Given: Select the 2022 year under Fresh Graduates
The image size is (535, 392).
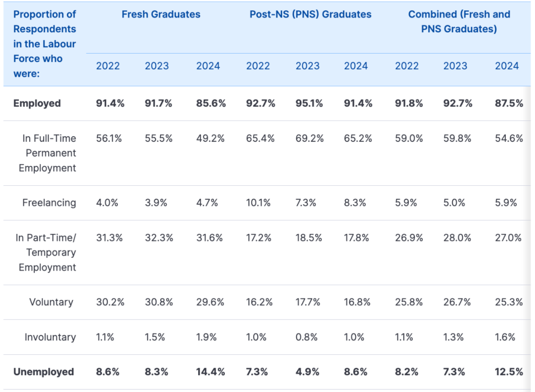Looking at the screenshot, I should tap(108, 65).
